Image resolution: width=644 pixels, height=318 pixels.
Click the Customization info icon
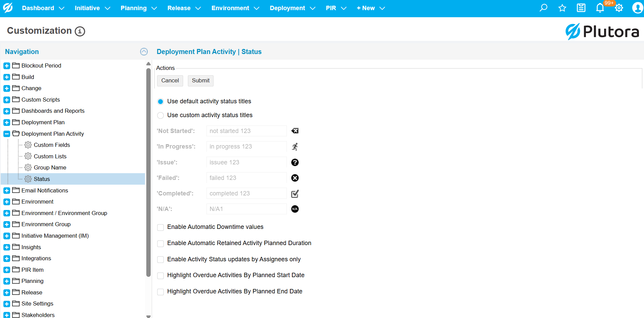coord(80,31)
